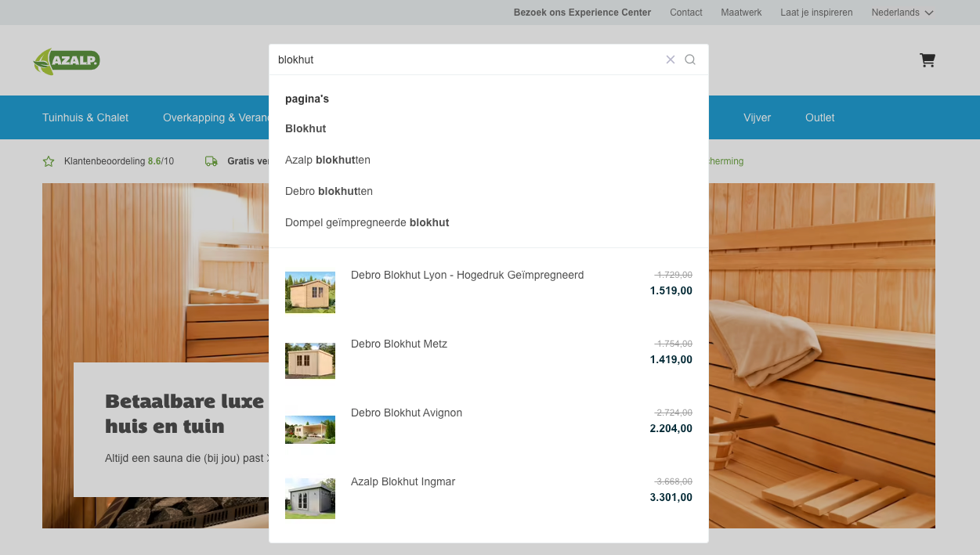
Task: Open the Tuinhuis & Chalet menu
Action: [85, 117]
